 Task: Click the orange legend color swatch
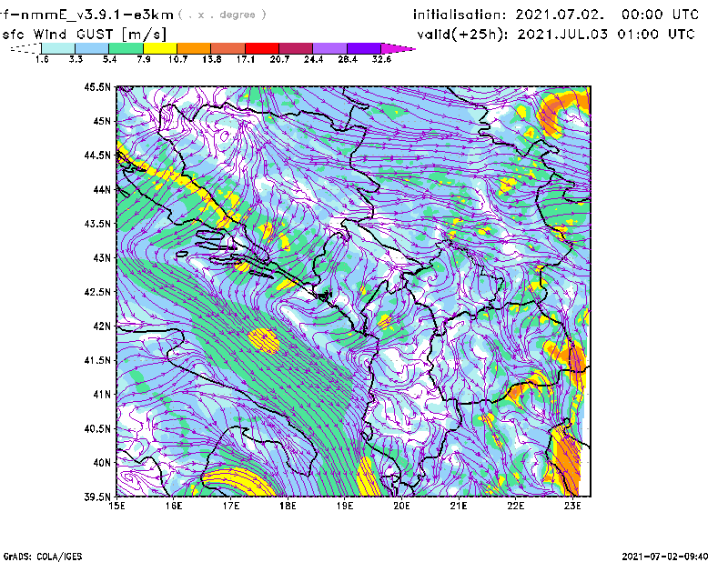pos(194,48)
